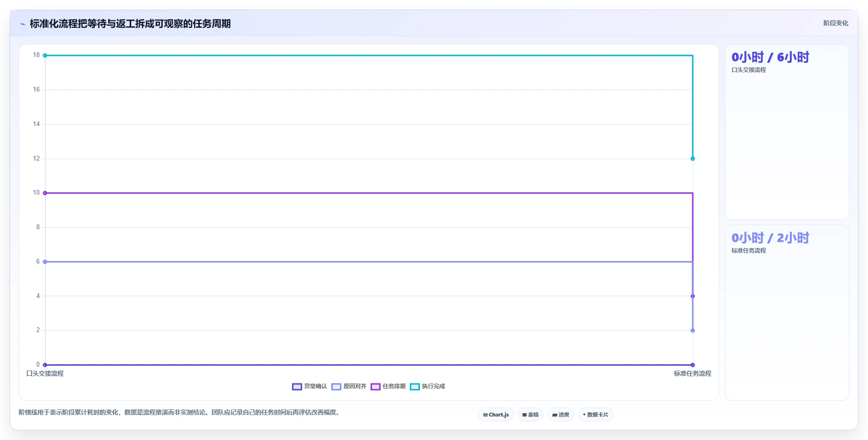Click the x-axis label 口头交接流程

tap(45, 373)
